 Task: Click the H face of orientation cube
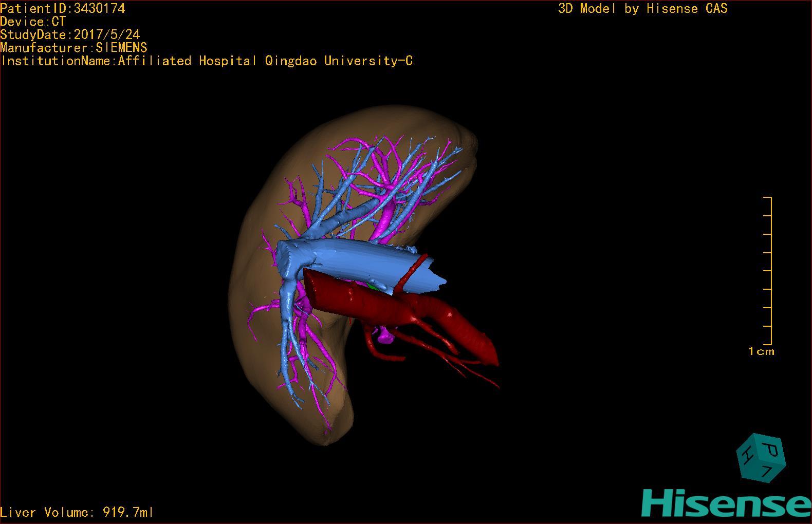click(x=746, y=456)
